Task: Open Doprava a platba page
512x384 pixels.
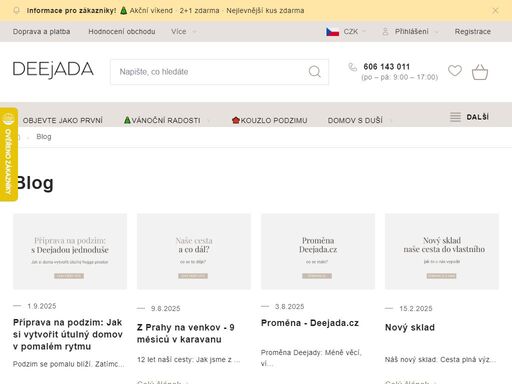Action: (x=42, y=32)
